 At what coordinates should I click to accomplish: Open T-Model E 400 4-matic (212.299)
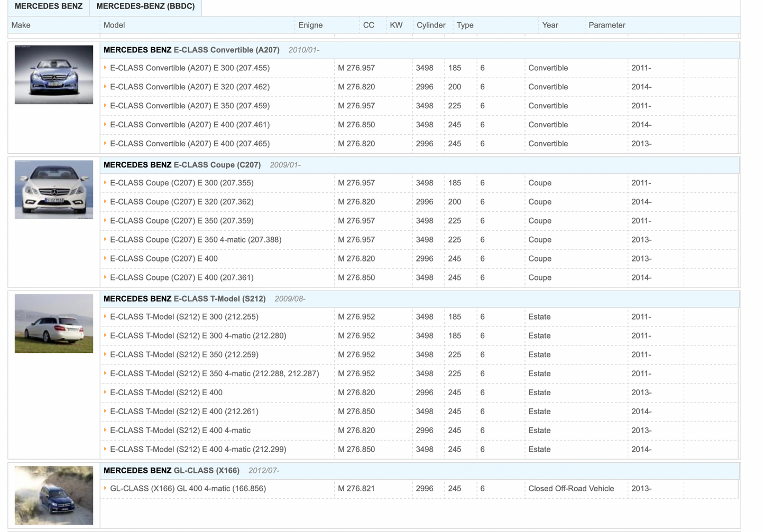198,450
